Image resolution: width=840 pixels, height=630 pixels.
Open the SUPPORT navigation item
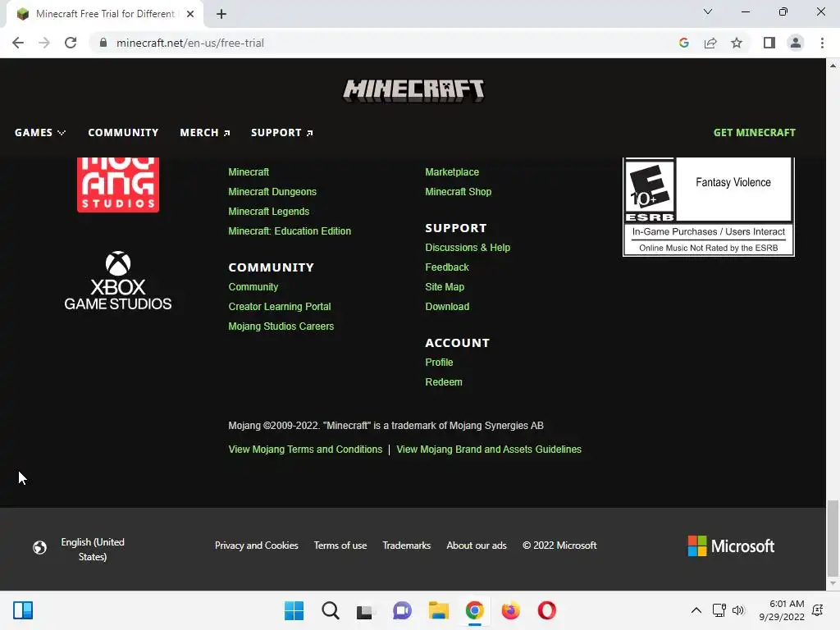(282, 132)
